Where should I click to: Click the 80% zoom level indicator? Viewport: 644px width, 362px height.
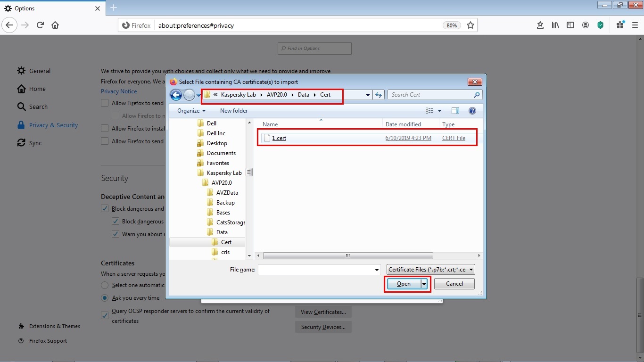tap(451, 25)
